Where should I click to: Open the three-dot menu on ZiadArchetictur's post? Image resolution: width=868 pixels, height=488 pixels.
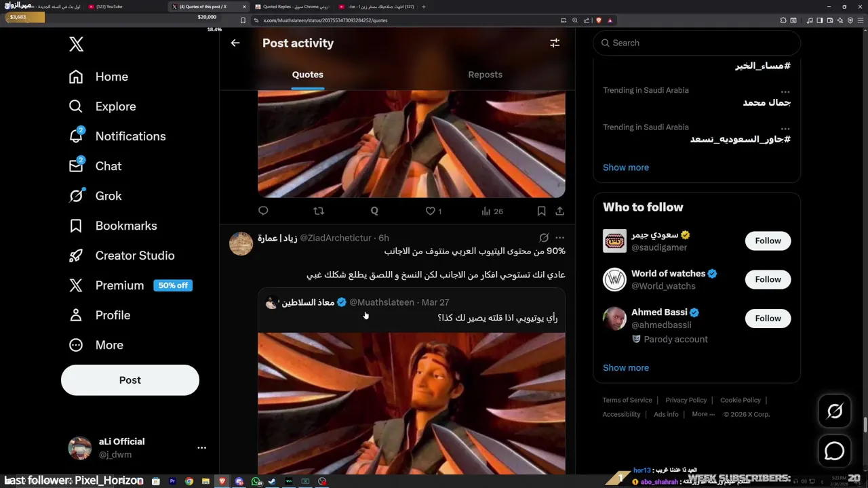coord(559,238)
